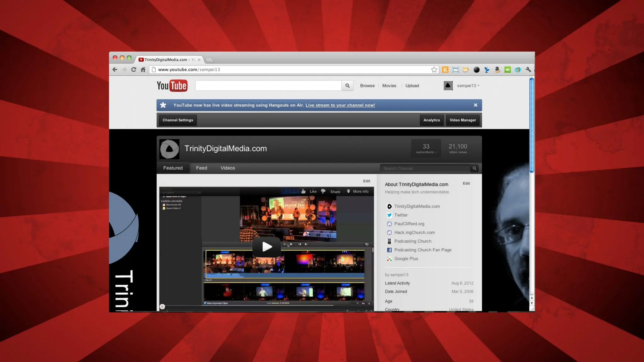644x362 pixels.
Task: Click the thumbs down dislike icon
Action: pyautogui.click(x=323, y=191)
